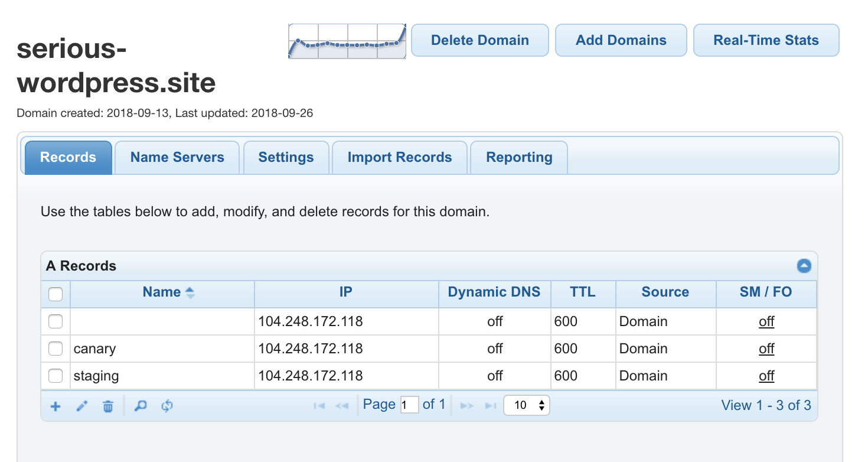868x462 pixels.
Task: Go to next page of A Records
Action: click(x=467, y=406)
